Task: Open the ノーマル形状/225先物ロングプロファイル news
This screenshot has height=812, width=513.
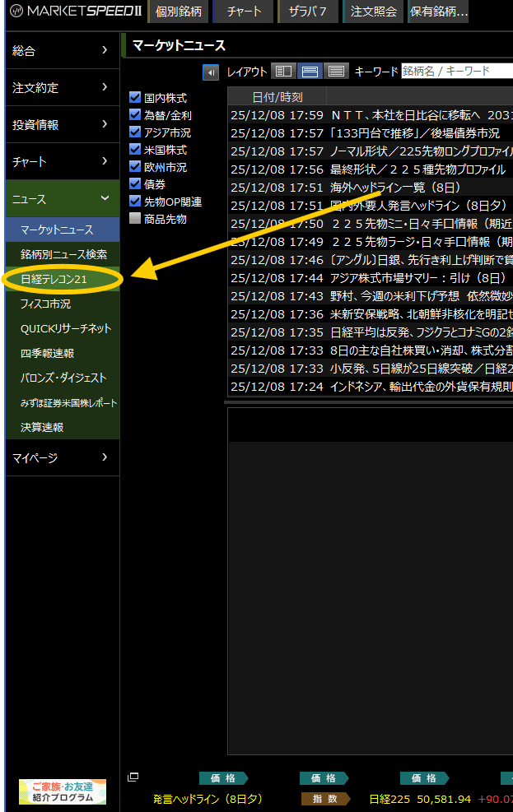Action: point(371,151)
